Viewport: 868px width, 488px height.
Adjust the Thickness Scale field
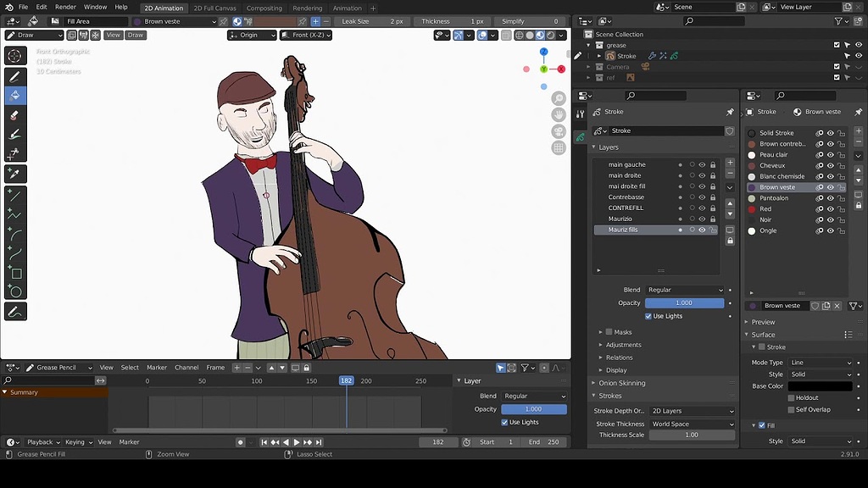[x=692, y=435]
